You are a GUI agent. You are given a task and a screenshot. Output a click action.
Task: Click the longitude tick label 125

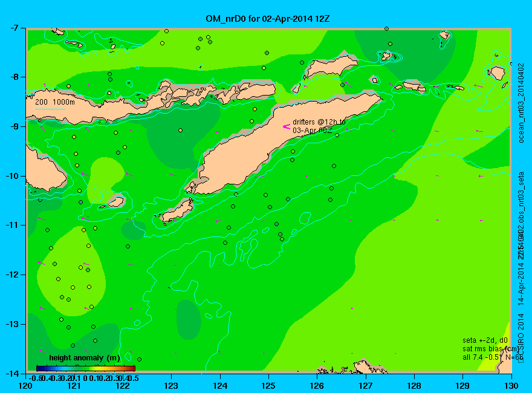pos(268,386)
